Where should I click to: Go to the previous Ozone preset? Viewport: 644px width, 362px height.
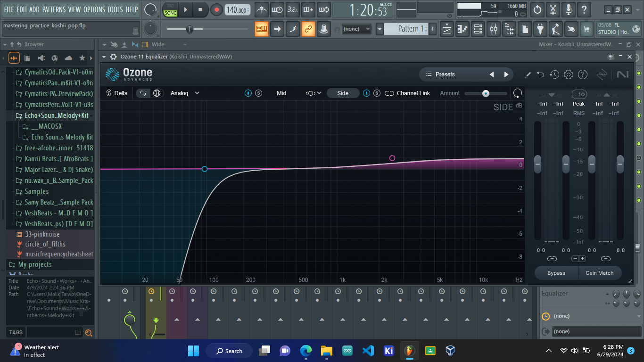pos(492,74)
